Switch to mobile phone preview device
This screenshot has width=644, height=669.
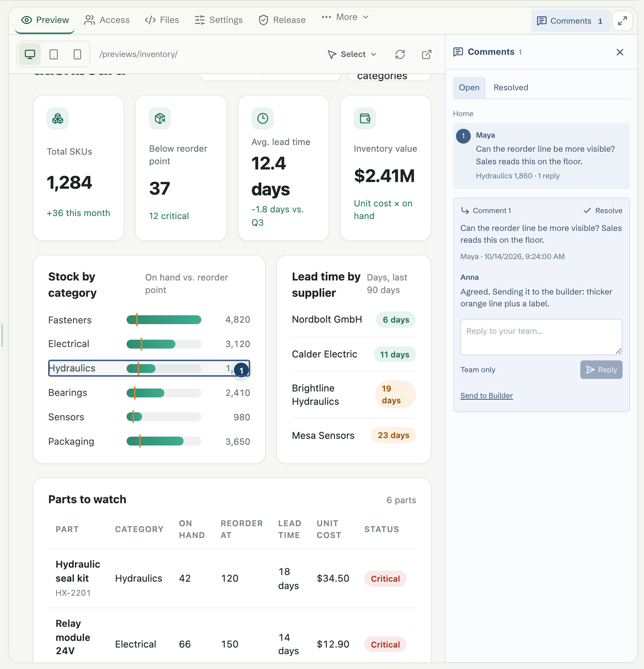[77, 54]
